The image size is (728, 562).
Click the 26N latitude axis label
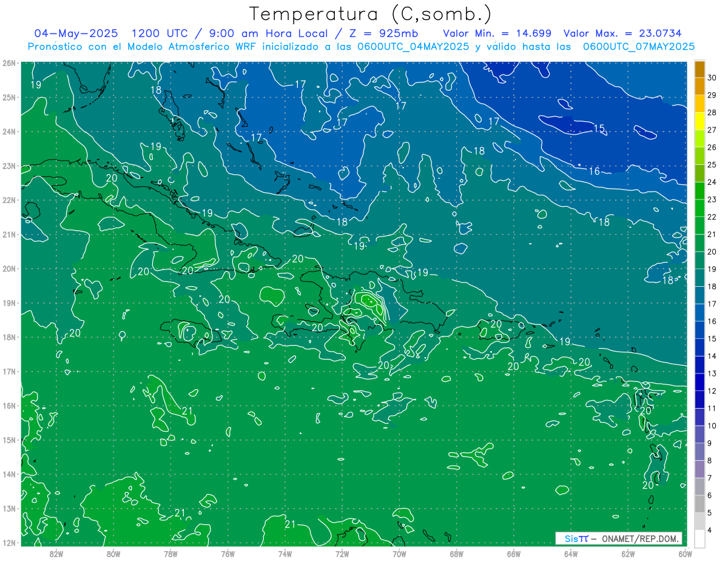click(8, 63)
